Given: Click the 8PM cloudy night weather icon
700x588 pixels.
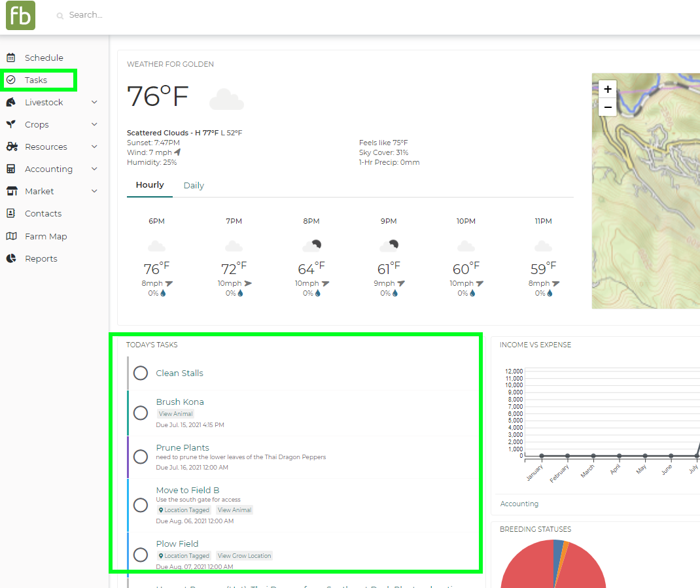Looking at the screenshot, I should point(311,245).
